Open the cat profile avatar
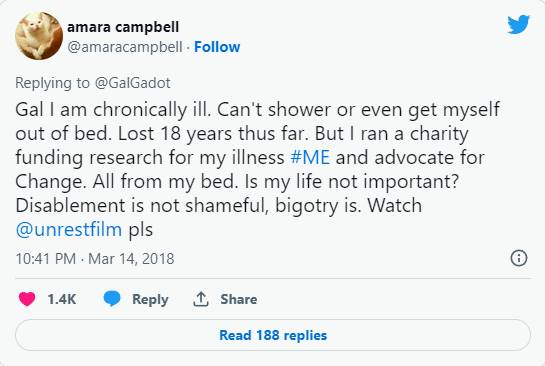The height and width of the screenshot is (366, 545). pos(39,36)
